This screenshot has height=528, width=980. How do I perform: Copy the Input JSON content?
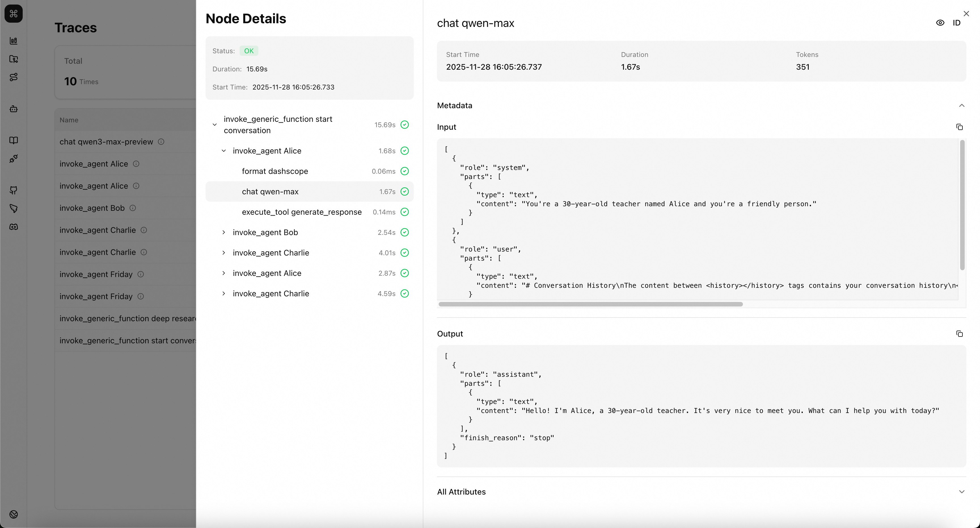click(959, 127)
